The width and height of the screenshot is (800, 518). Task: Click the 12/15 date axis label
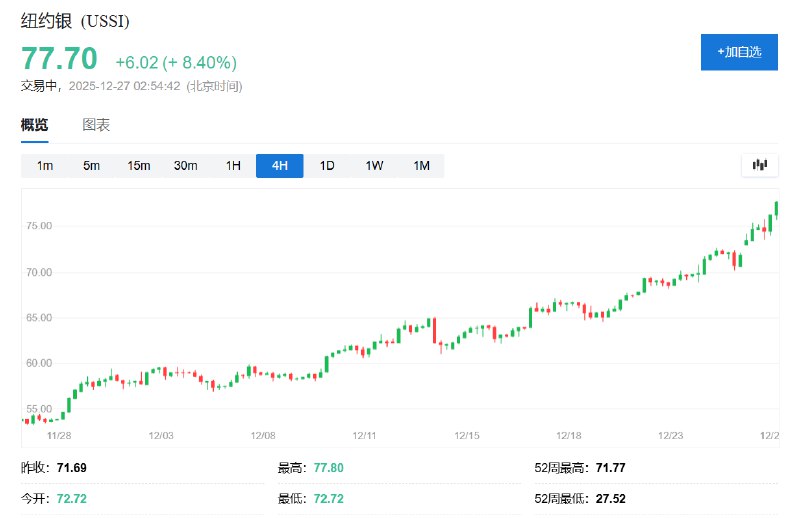[467, 435]
